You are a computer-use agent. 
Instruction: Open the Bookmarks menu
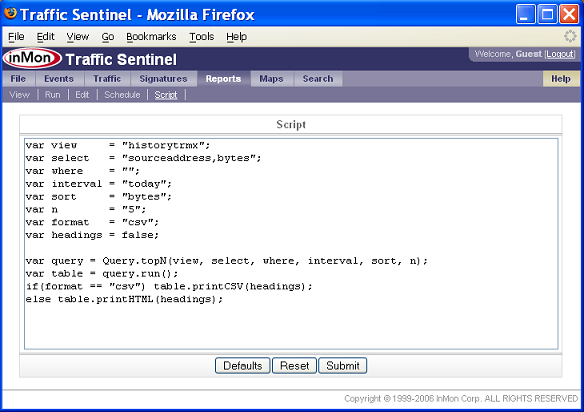click(x=151, y=37)
